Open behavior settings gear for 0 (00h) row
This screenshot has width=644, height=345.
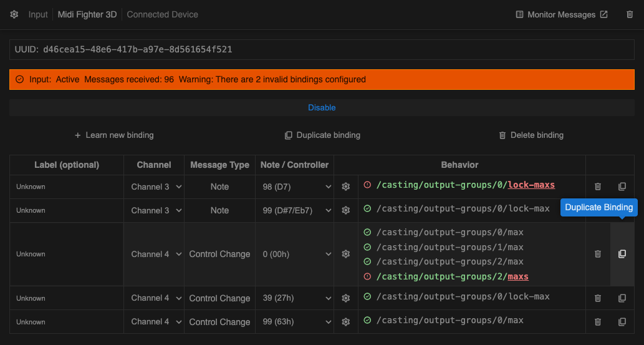[x=346, y=254]
